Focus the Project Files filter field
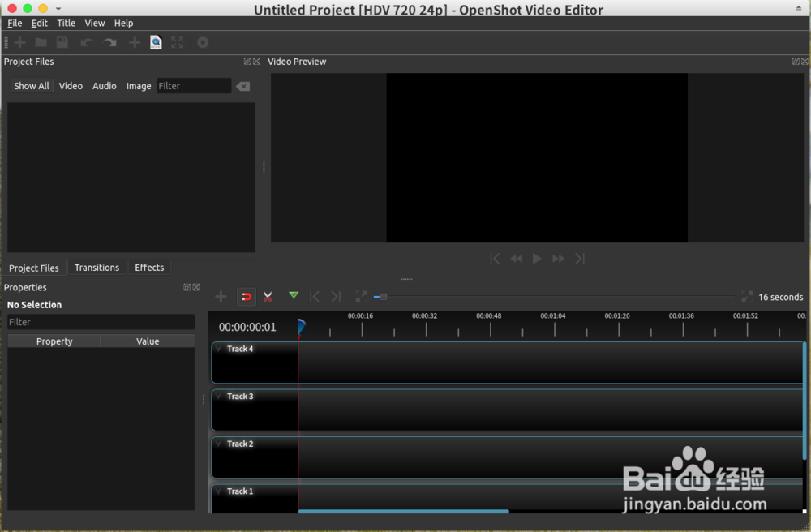Viewport: 811px width, 532px height. click(194, 86)
